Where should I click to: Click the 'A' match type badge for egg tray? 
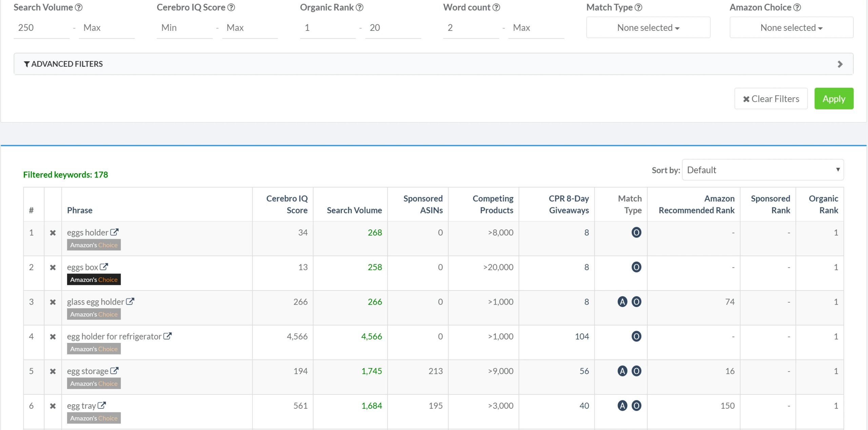(x=622, y=406)
